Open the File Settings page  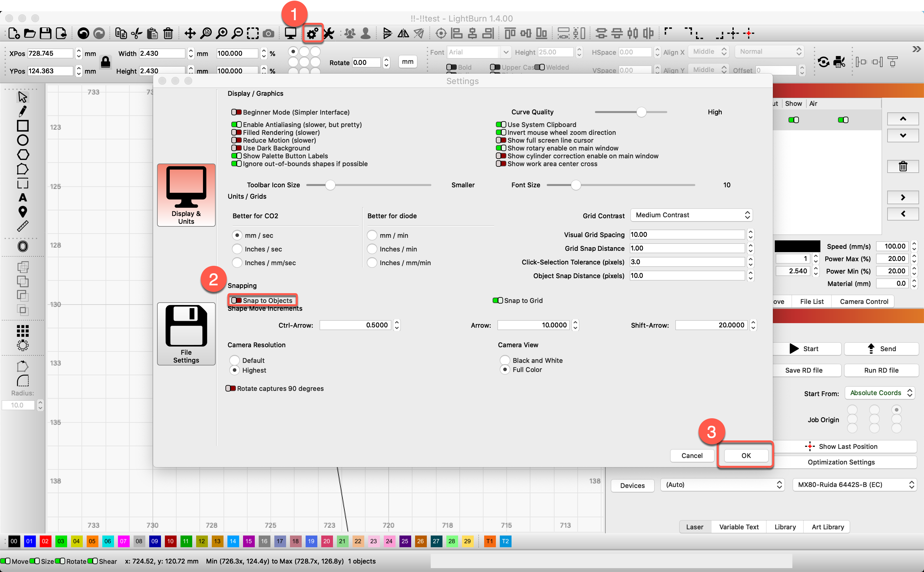point(186,334)
